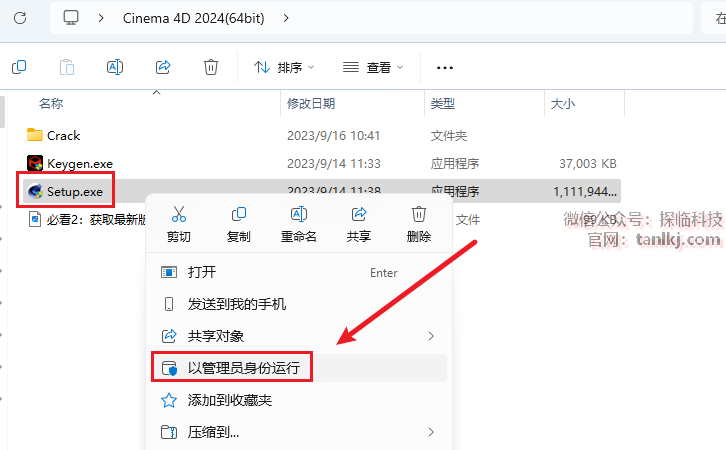Click the toolbar Delete trash icon
This screenshot has height=450, width=726.
click(x=211, y=67)
